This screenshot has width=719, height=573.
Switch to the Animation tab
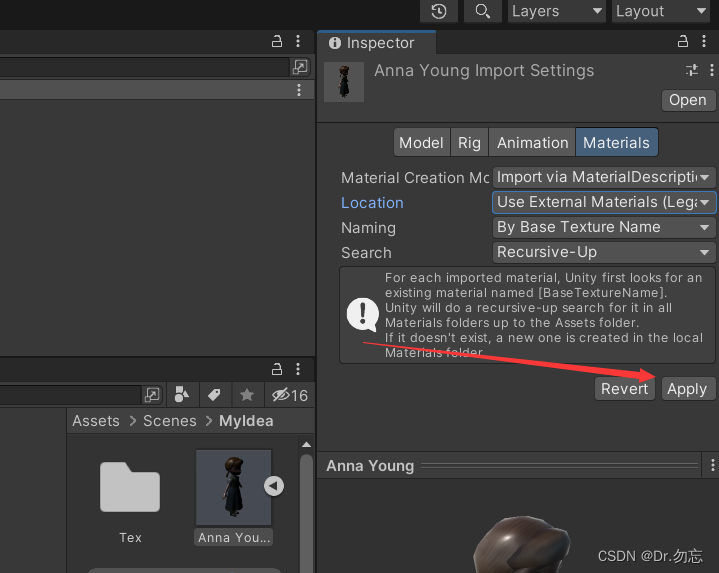click(532, 143)
